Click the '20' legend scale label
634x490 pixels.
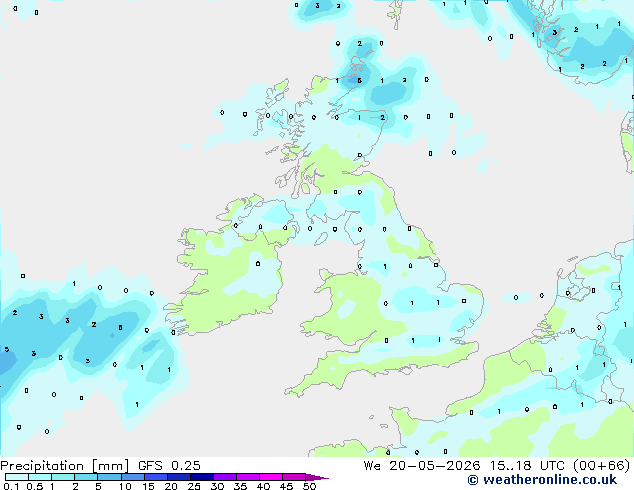click(x=171, y=486)
